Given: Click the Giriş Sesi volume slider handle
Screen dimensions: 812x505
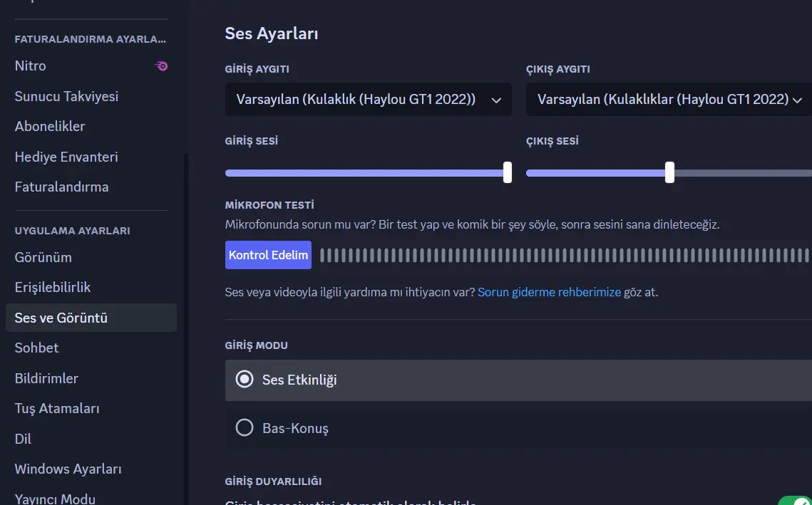Looking at the screenshot, I should [508, 172].
